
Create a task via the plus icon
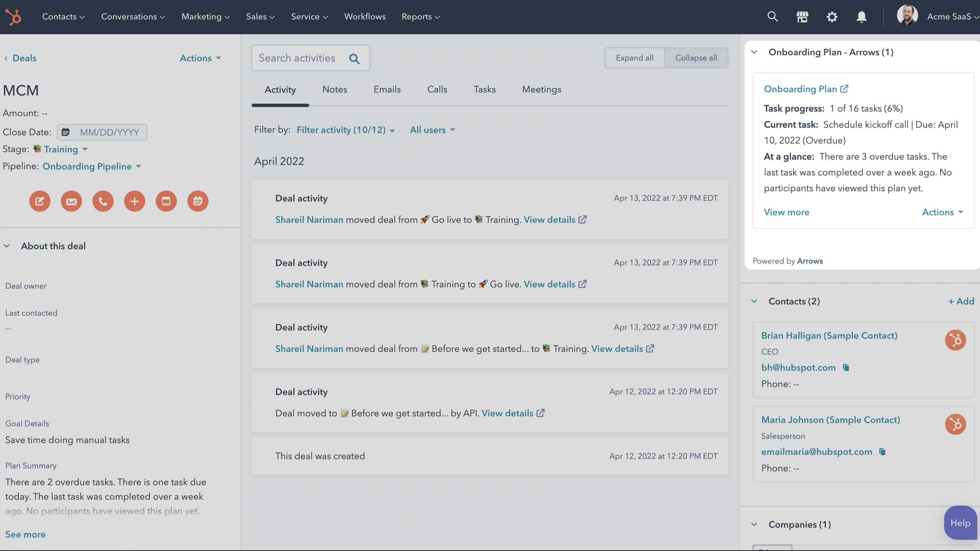pyautogui.click(x=134, y=201)
